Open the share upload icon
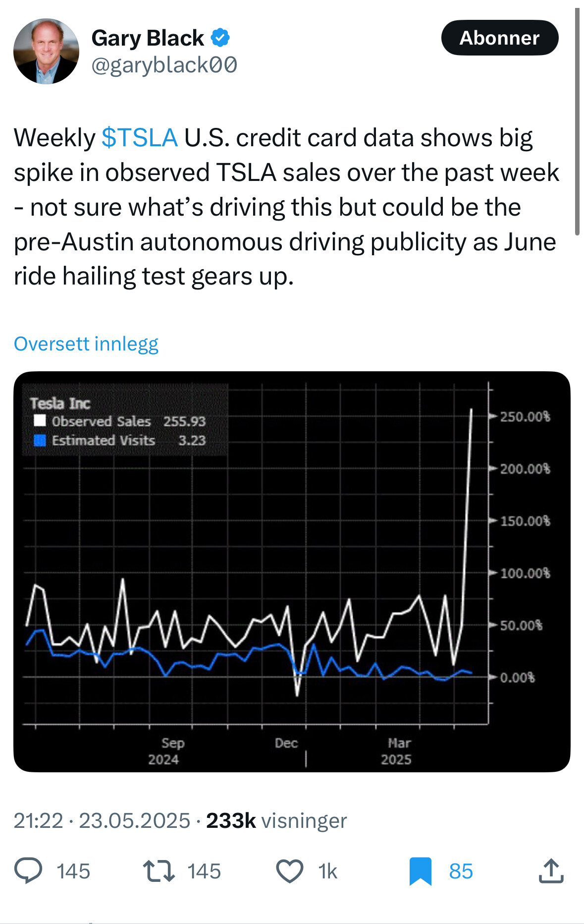The image size is (584, 924). [551, 871]
